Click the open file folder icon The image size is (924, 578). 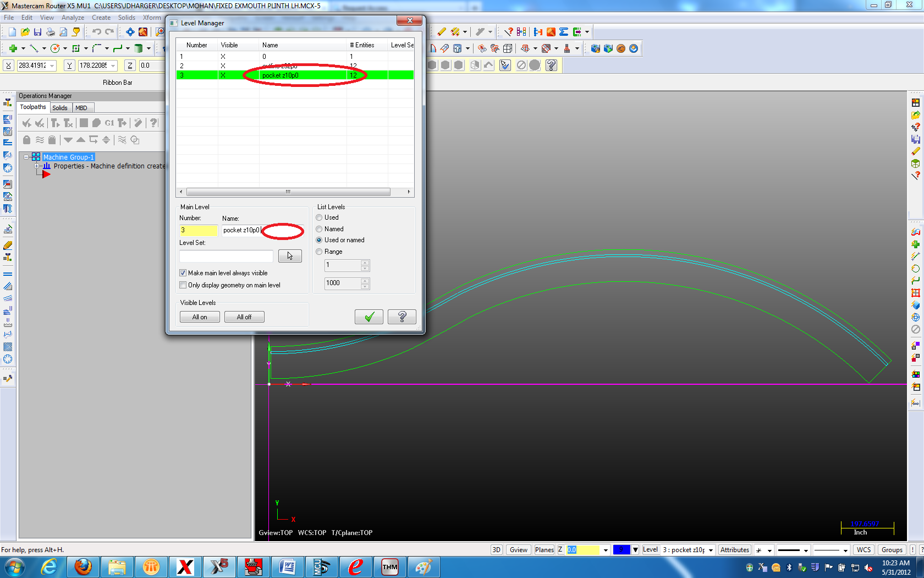pos(25,32)
